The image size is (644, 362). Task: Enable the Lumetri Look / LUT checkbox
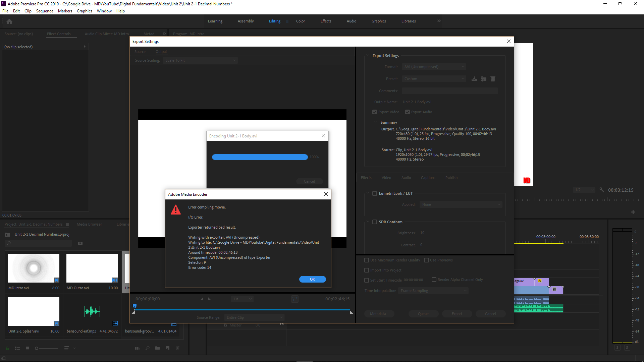(x=375, y=193)
